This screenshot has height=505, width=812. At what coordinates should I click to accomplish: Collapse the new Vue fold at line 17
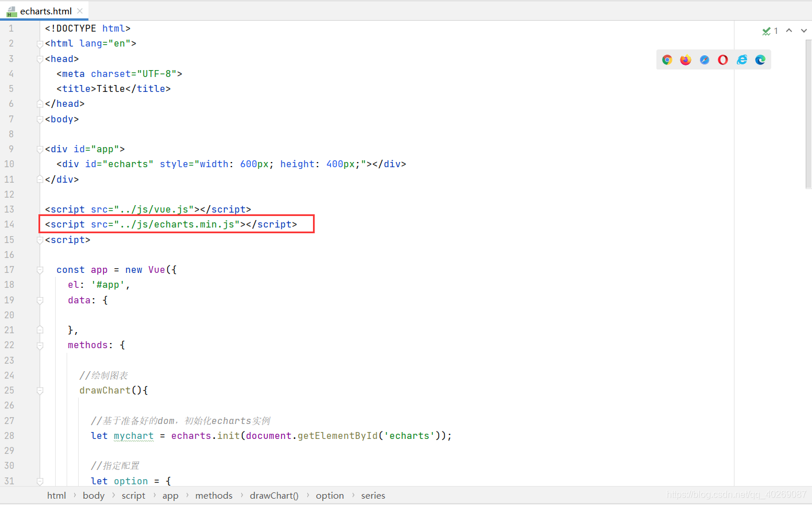[x=40, y=270]
